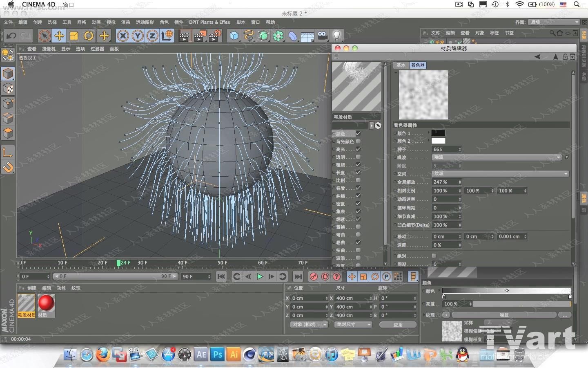Toggle 粗细 channel checkbox
The height and width of the screenshot is (368, 588).
coord(358,165)
